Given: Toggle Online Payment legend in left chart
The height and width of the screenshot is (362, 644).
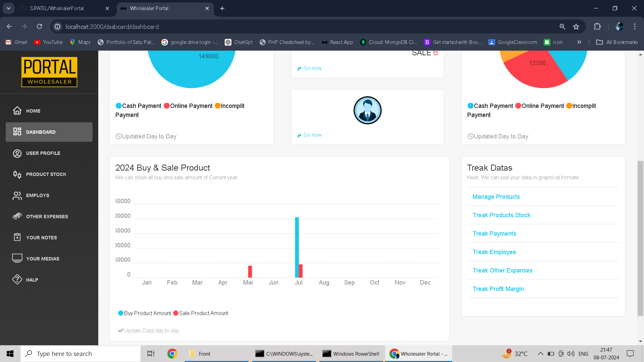Looking at the screenshot, I should pos(188,106).
